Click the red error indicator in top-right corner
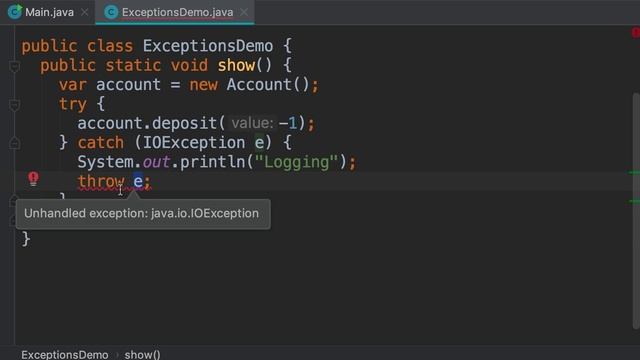This screenshot has width=640, height=360. [636, 33]
